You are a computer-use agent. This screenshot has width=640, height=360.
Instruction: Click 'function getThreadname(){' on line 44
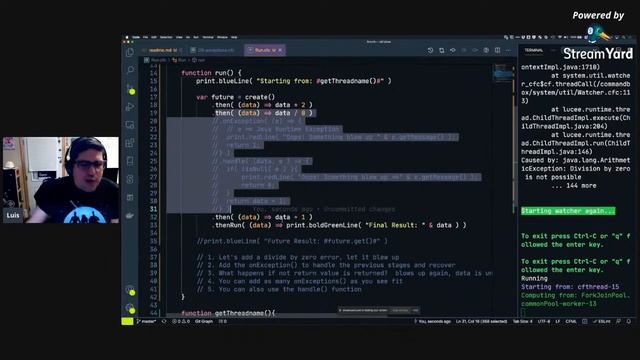(x=229, y=313)
